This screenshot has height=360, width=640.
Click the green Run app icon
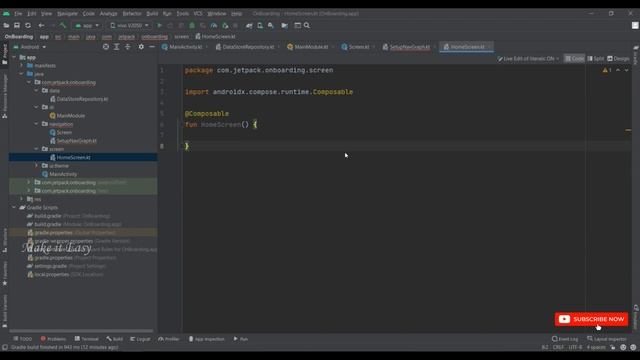click(x=160, y=25)
